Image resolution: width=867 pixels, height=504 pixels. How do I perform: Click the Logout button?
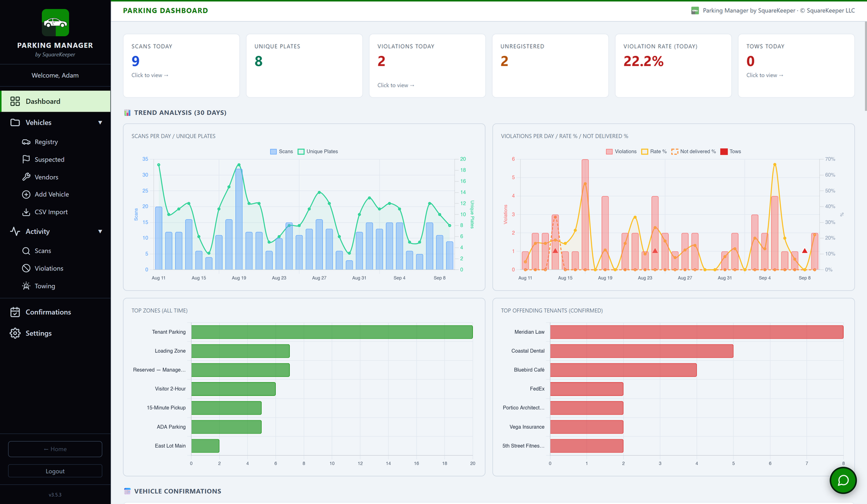55,471
